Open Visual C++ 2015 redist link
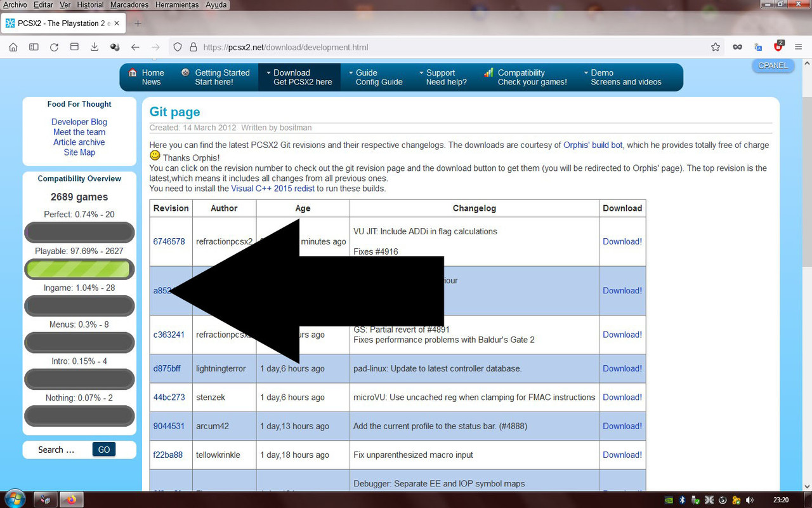812x508 pixels. tap(273, 189)
